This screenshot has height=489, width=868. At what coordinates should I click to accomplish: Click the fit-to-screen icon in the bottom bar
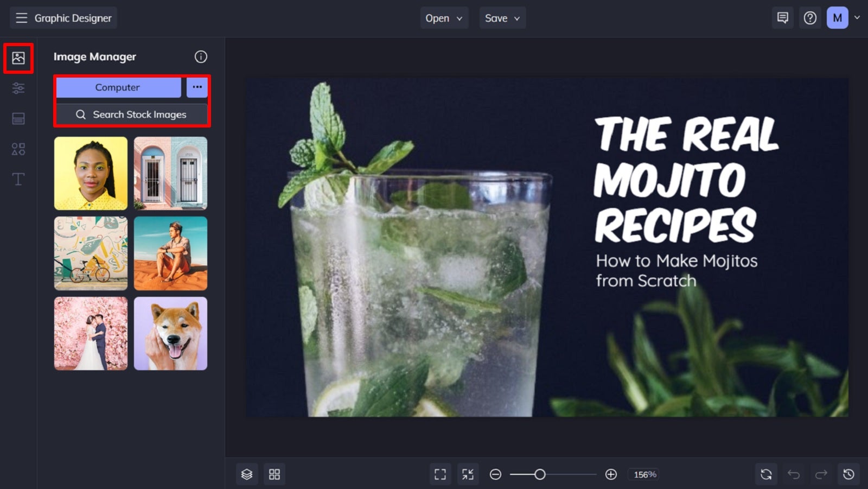click(440, 473)
